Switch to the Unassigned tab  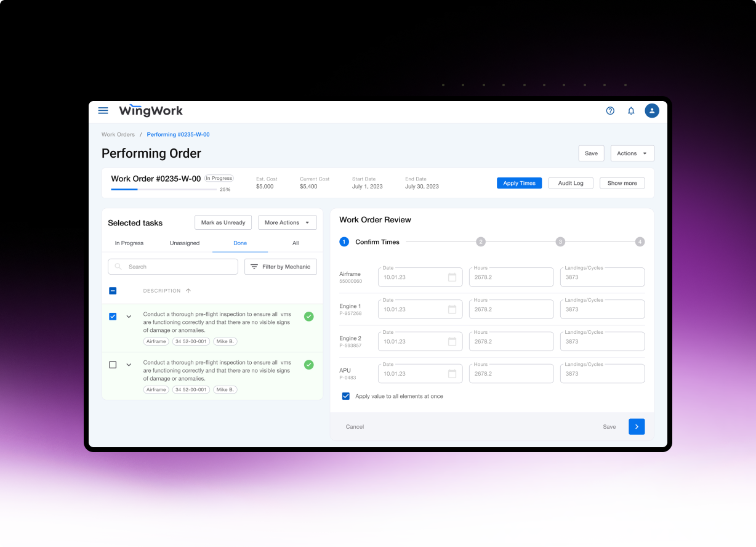[185, 243]
